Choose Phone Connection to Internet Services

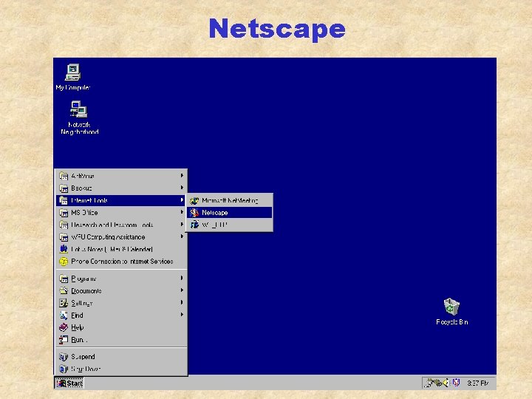click(120, 262)
